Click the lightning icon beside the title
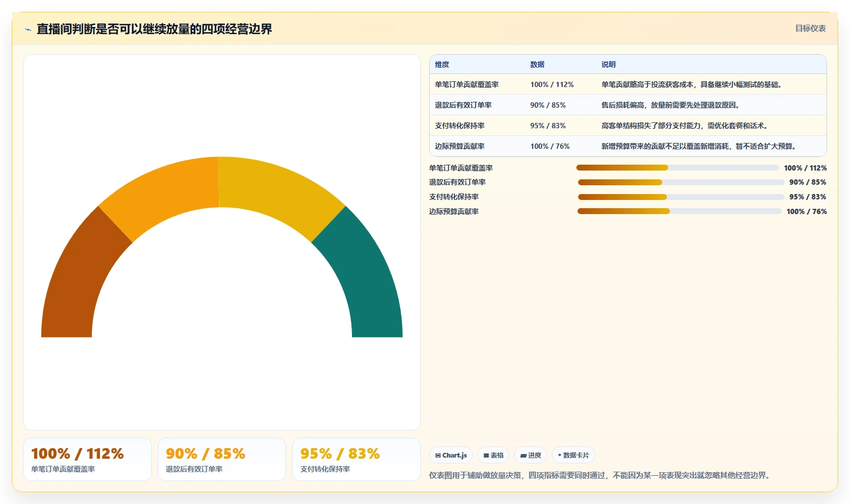 28,29
